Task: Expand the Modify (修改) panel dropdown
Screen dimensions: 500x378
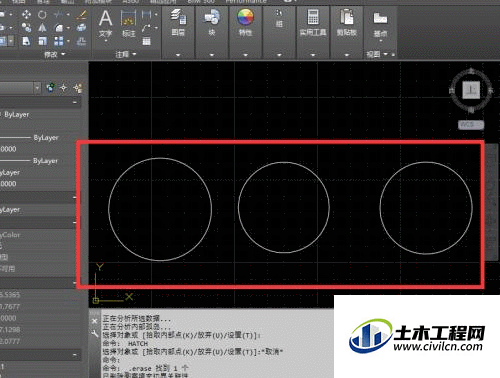Action: (x=55, y=54)
